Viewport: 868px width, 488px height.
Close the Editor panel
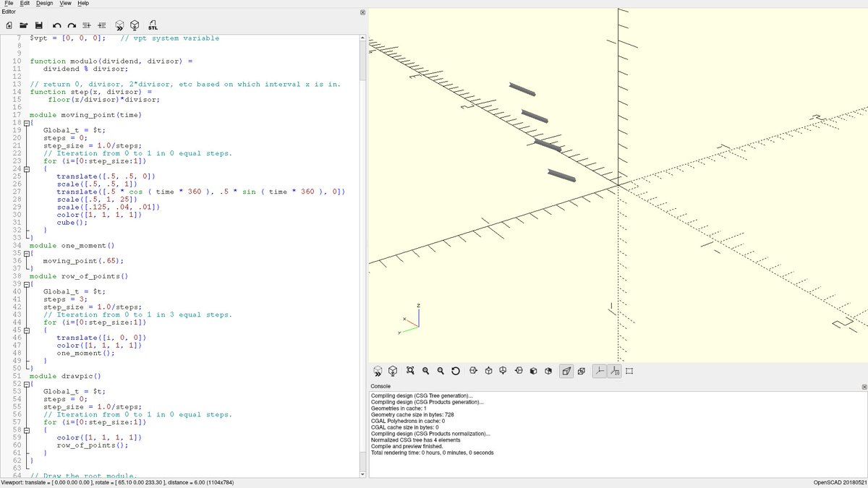pos(362,12)
